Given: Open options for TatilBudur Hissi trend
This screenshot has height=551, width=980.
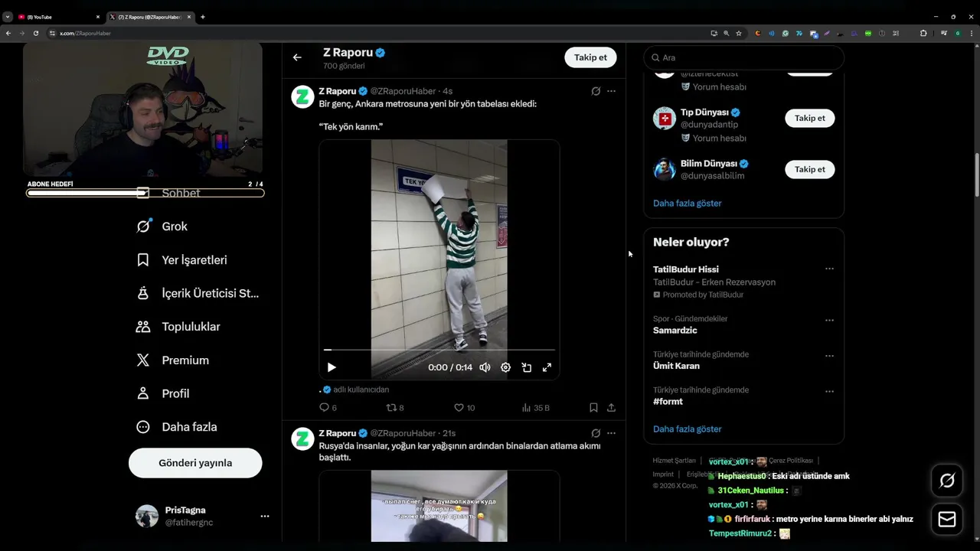Looking at the screenshot, I should (829, 269).
